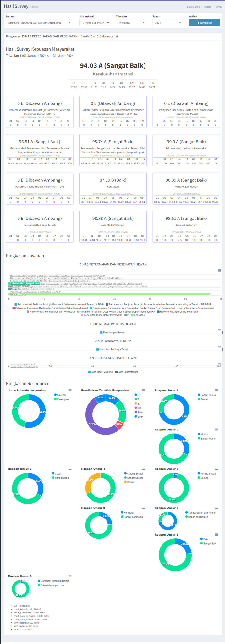Open the Respon Unsur 7 chart menu
This screenshot has height=644, width=225.
[217, 508]
